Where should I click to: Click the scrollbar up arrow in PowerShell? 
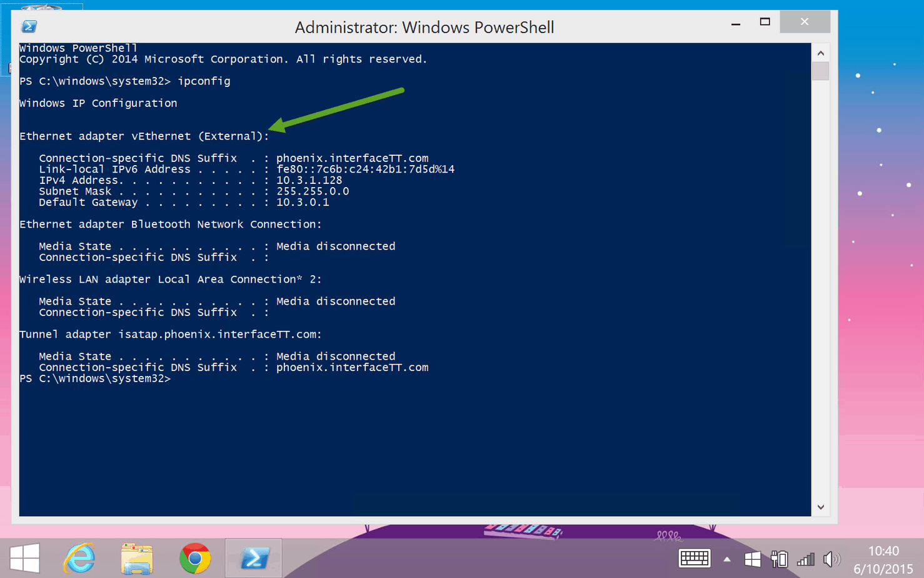pyautogui.click(x=821, y=53)
